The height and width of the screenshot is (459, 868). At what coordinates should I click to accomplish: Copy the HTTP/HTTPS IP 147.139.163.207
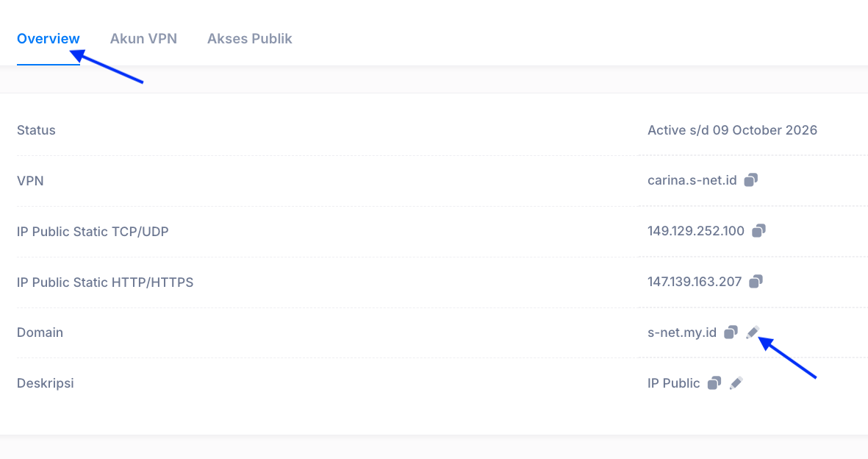(756, 282)
